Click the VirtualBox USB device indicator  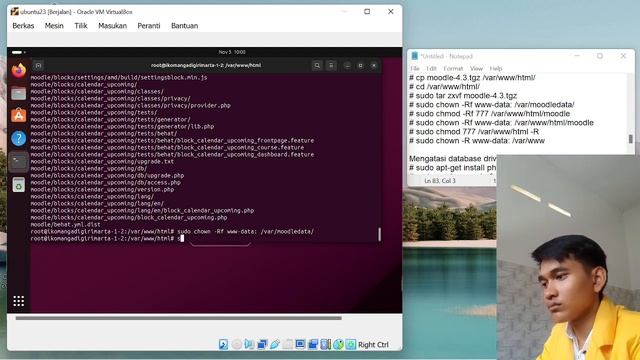275,344
